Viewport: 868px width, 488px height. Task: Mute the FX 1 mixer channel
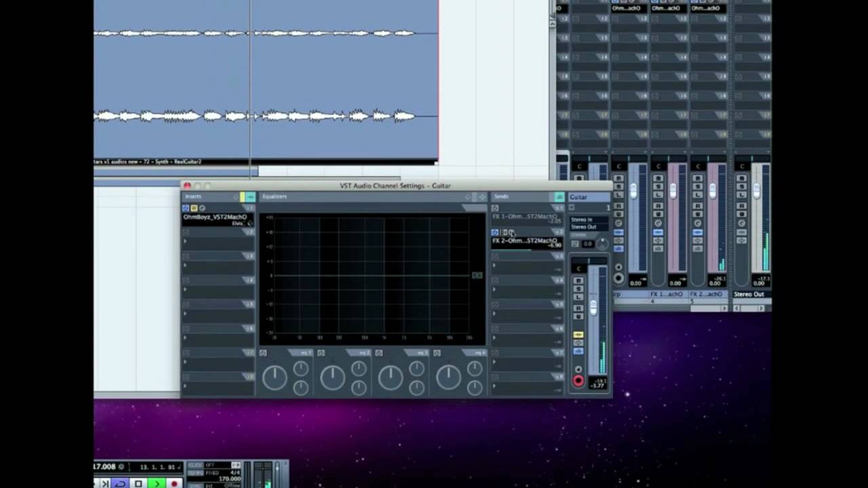tap(658, 179)
